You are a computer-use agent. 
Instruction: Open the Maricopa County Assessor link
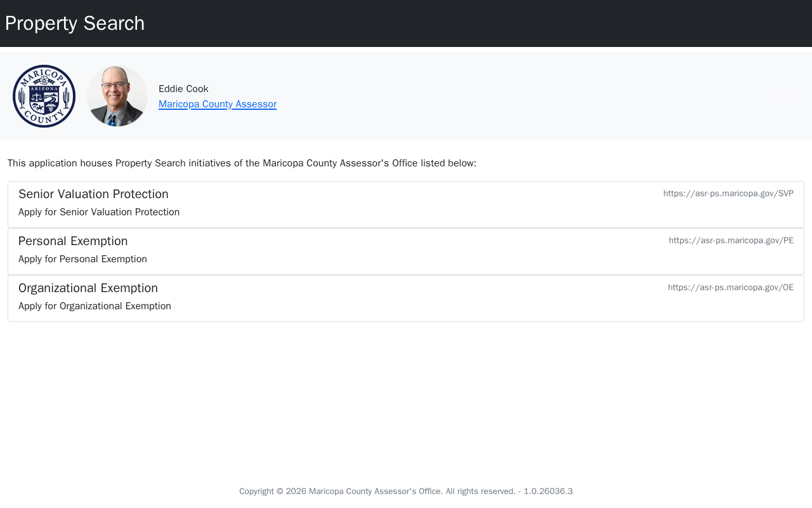point(217,104)
